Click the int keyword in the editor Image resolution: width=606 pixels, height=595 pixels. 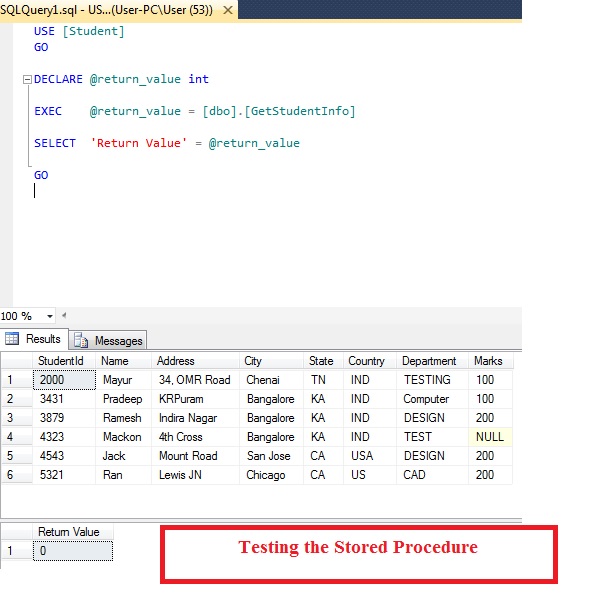199,79
